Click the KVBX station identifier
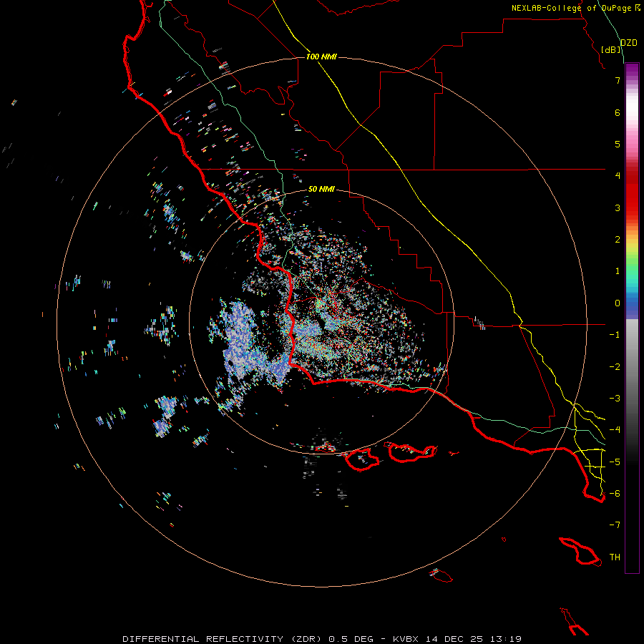Screen dimensions: 644x644 click(x=406, y=639)
